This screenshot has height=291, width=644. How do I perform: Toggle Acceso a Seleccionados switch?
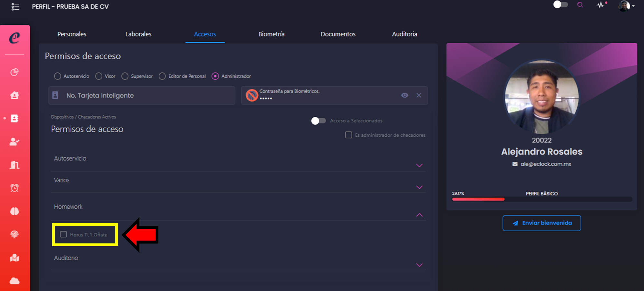coord(318,121)
